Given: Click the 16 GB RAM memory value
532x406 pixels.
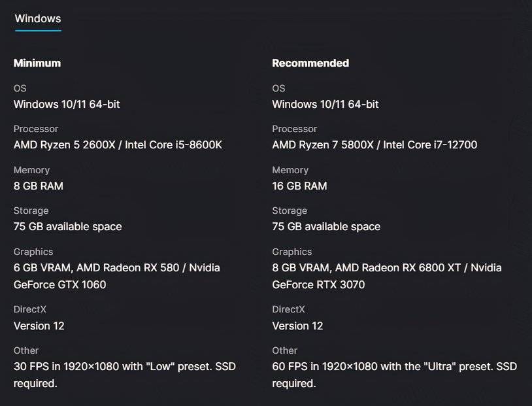Looking at the screenshot, I should point(299,186).
